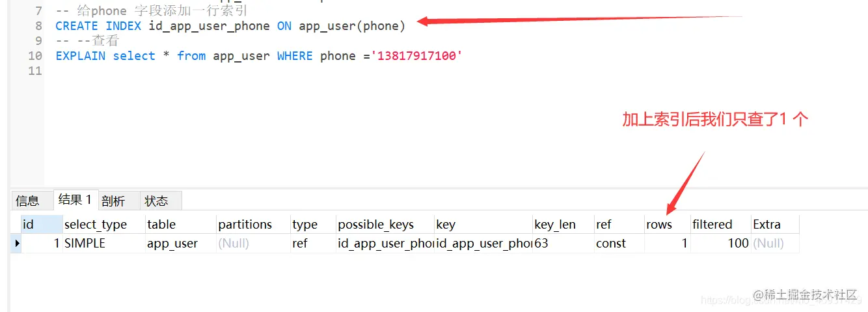Select the key_len value 63
This screenshot has height=312, width=868.
(x=563, y=244)
